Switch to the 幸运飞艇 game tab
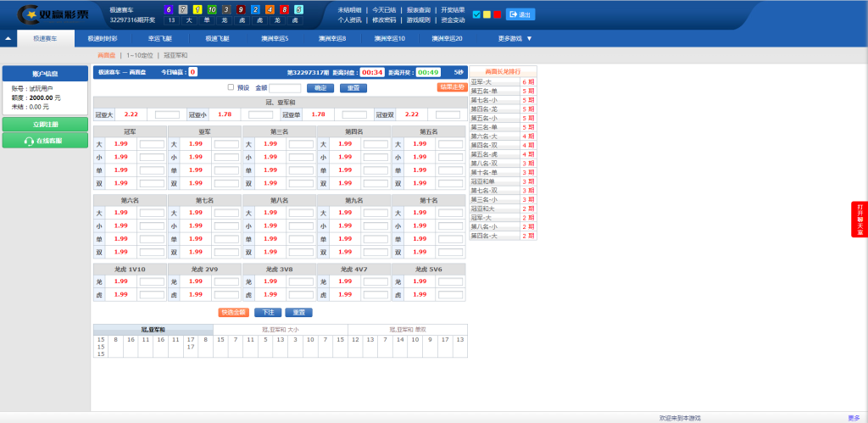 160,38
